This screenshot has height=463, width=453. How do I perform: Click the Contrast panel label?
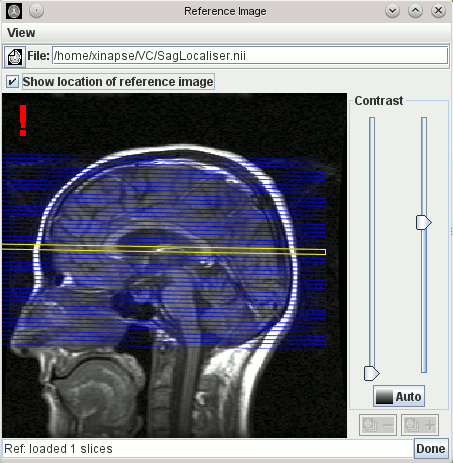pos(379,101)
